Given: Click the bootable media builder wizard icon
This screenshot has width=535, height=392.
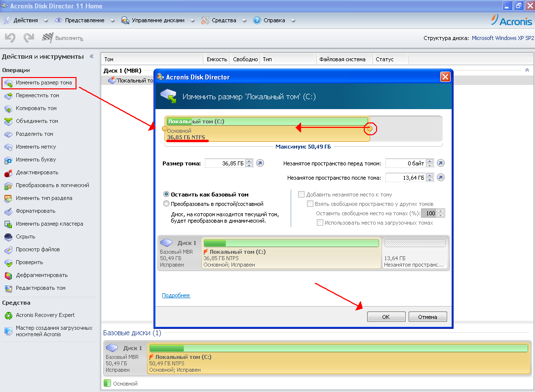Looking at the screenshot, I should coord(8,331).
